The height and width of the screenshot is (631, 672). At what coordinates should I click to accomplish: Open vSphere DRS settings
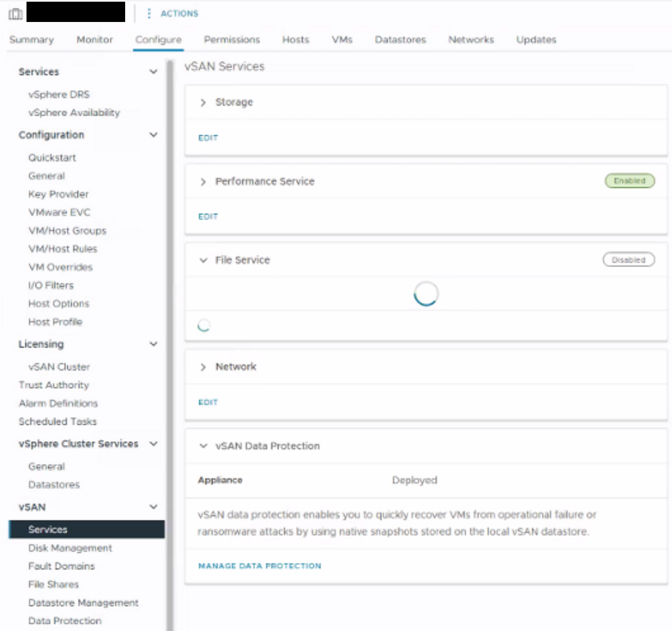pyautogui.click(x=59, y=94)
